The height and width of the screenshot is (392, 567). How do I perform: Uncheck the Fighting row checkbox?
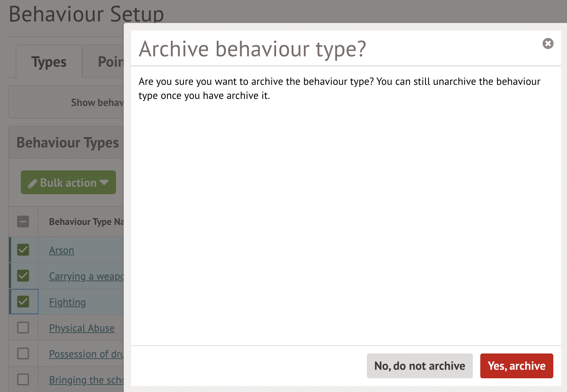[23, 302]
